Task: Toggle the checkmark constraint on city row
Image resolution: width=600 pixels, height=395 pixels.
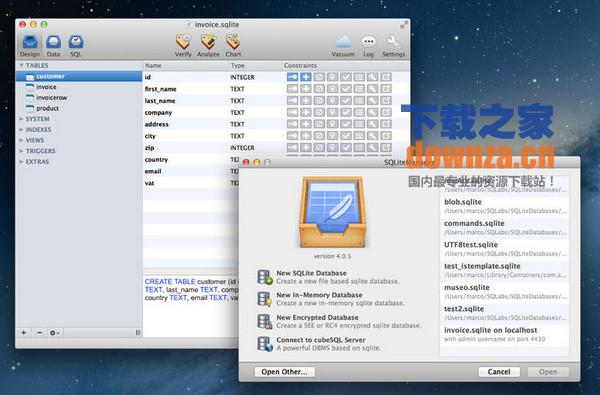Action: pyautogui.click(x=346, y=136)
